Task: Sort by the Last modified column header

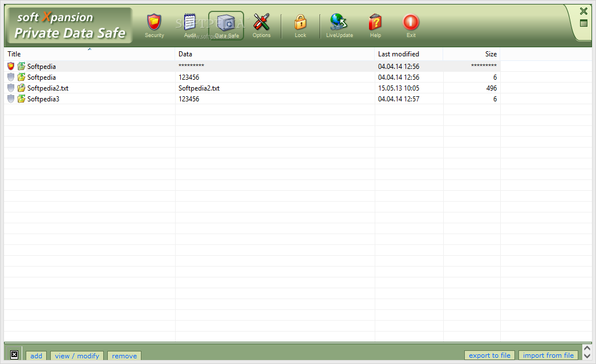Action: [408, 54]
